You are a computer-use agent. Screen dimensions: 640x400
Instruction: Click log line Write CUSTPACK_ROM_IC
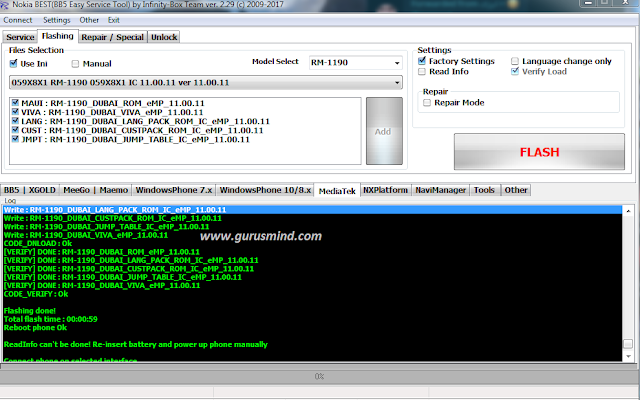[x=113, y=218]
